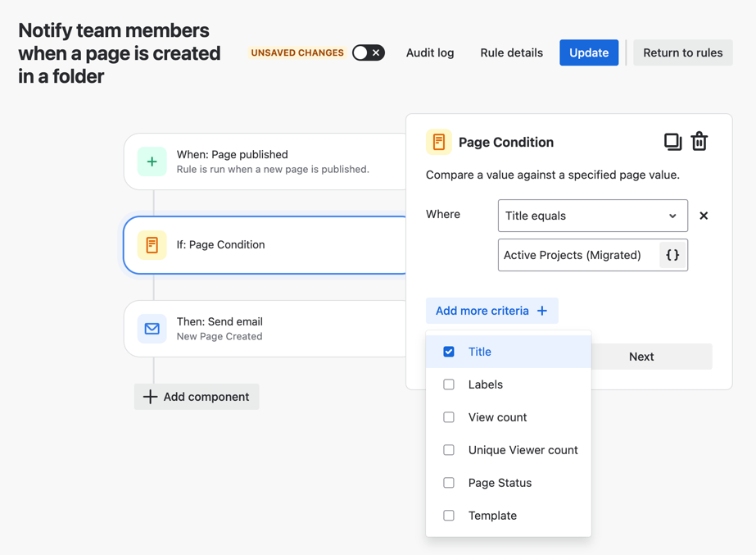This screenshot has height=555, width=756.
Task: Open the Audit log
Action: coord(430,52)
